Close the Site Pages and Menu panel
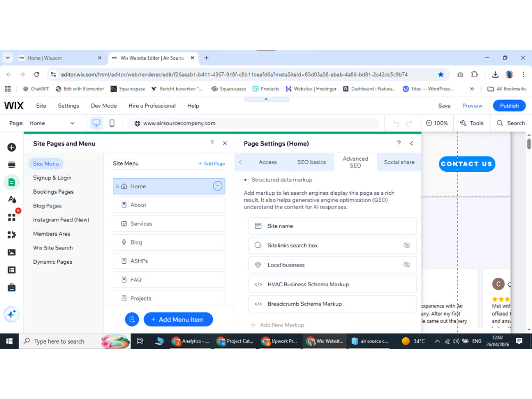 coord(225,143)
